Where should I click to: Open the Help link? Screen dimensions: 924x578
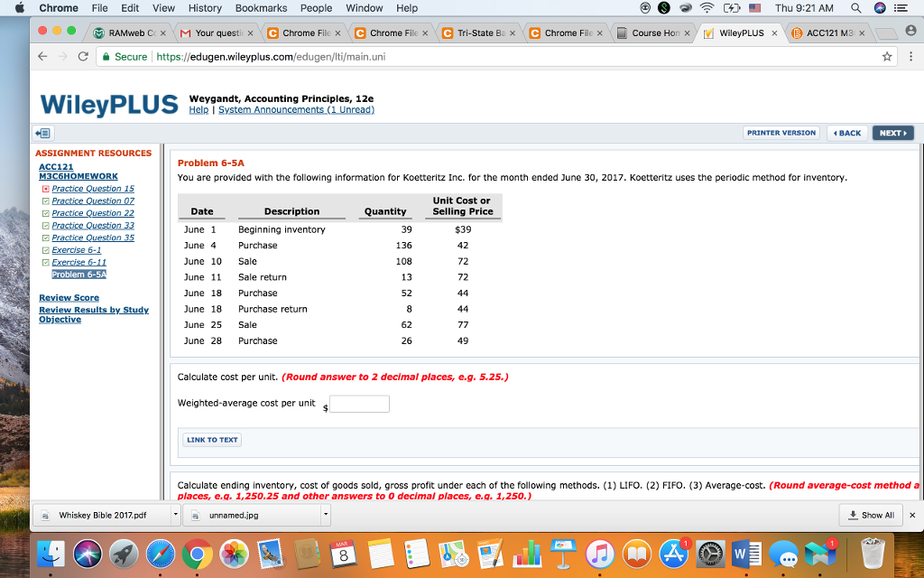[199, 109]
